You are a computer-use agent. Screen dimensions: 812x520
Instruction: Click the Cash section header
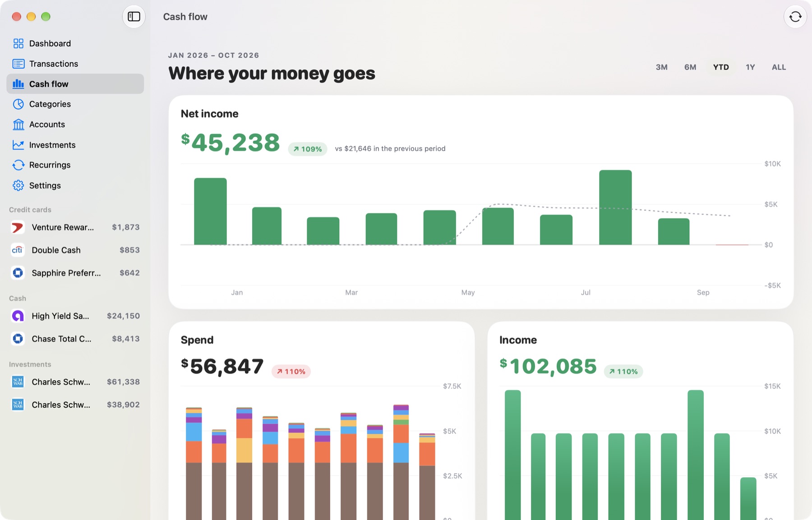[18, 299]
